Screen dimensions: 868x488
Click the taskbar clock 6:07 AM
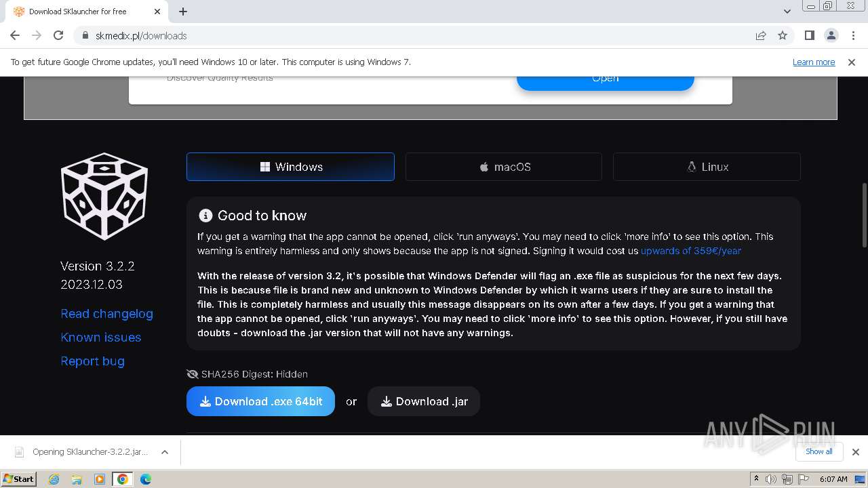tap(833, 479)
